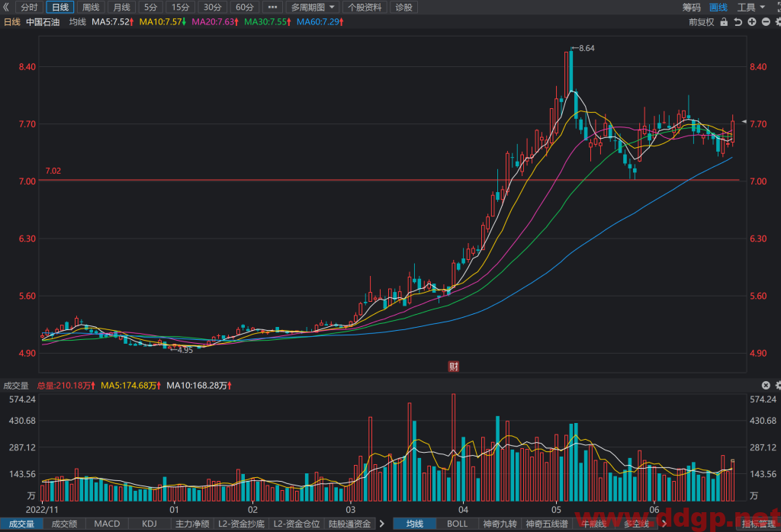Open chart settings gear near 前复权
This screenshot has height=532, width=781.
coord(778,22)
